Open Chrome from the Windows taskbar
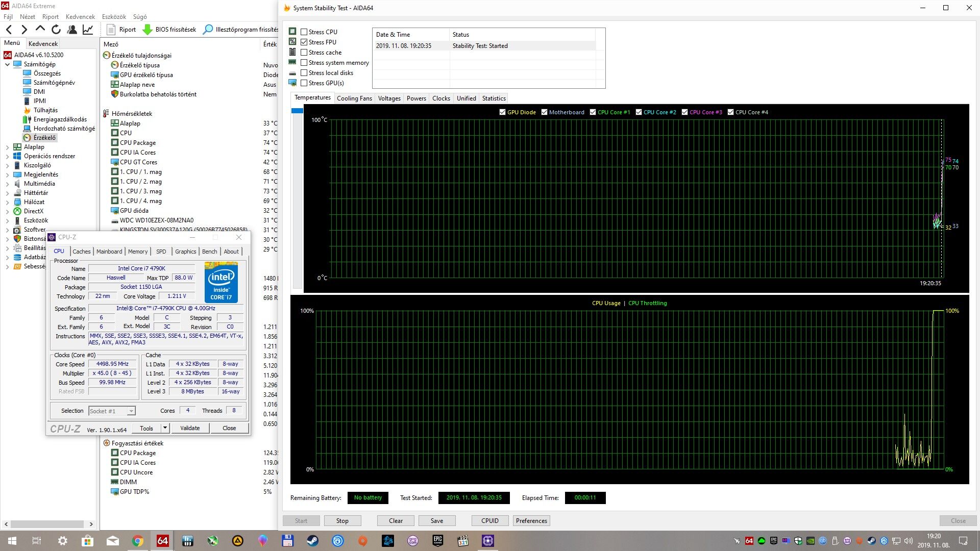 (x=137, y=541)
